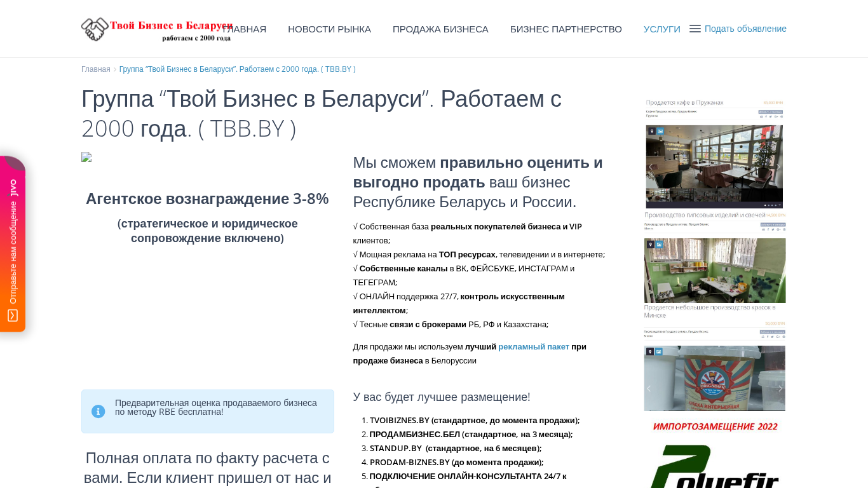Go to the Главная breadcrumb link
This screenshot has width=868, height=488.
click(x=96, y=69)
